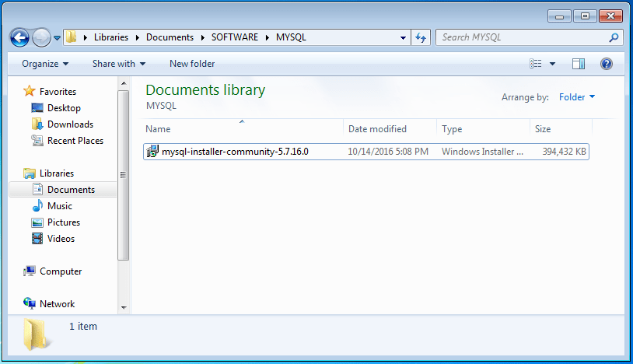
Task: Maximize the MYSQL Explorer window
Action: point(585,16)
